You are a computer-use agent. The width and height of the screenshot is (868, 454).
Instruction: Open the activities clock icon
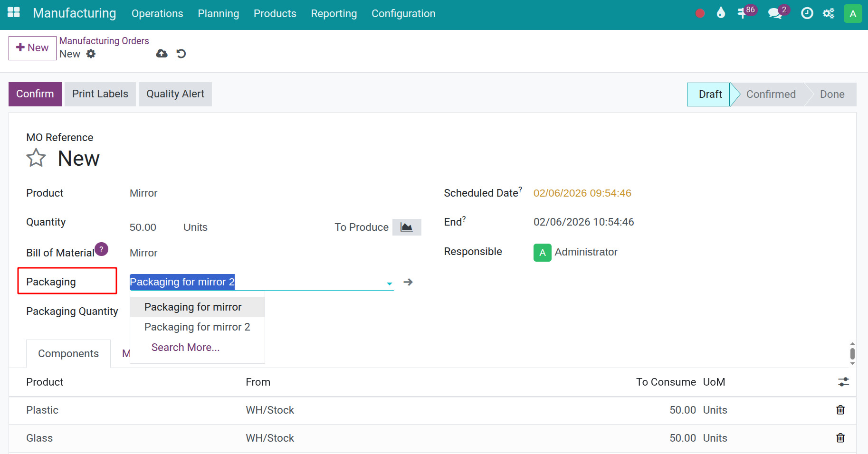(x=807, y=13)
